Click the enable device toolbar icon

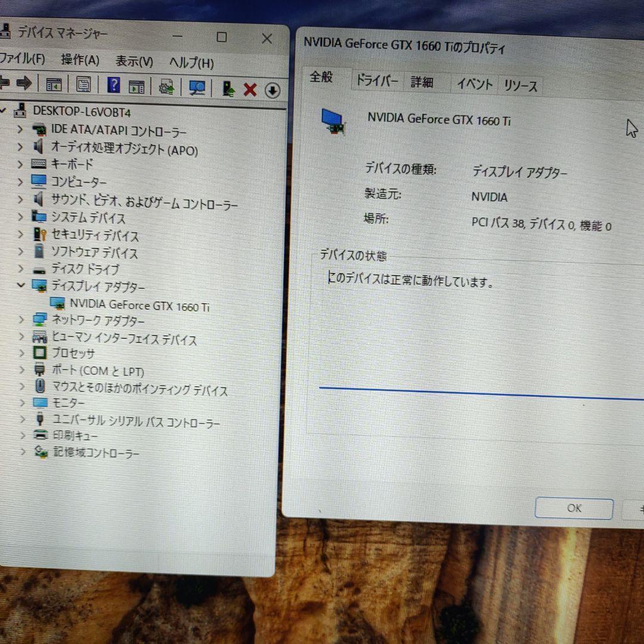click(x=228, y=89)
